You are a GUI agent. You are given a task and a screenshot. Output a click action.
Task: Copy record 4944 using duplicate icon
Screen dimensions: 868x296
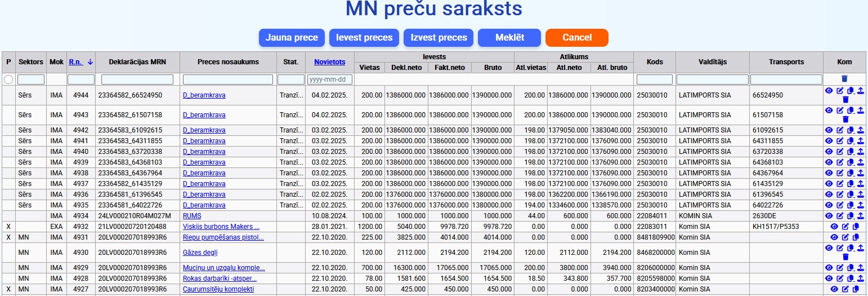tap(851, 91)
